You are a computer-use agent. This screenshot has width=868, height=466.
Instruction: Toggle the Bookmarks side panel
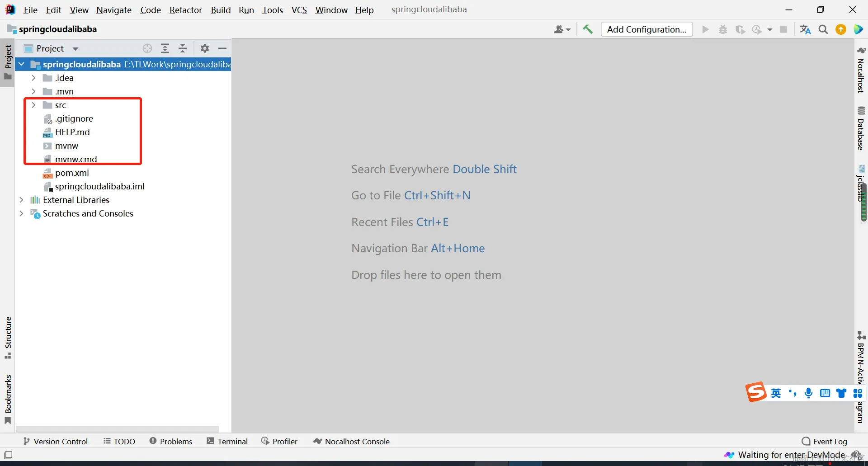click(8, 399)
